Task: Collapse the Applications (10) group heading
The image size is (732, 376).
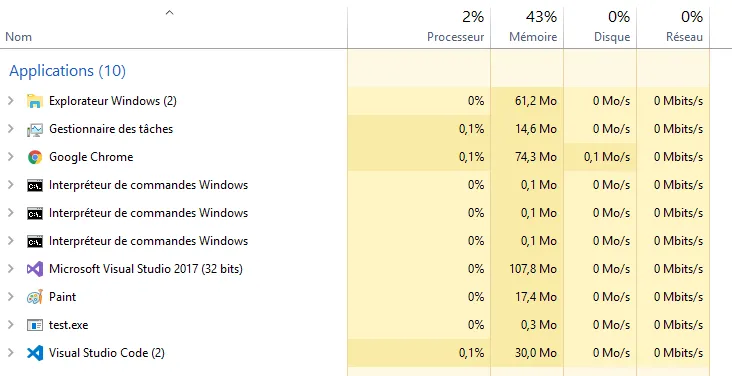Action: (68, 71)
